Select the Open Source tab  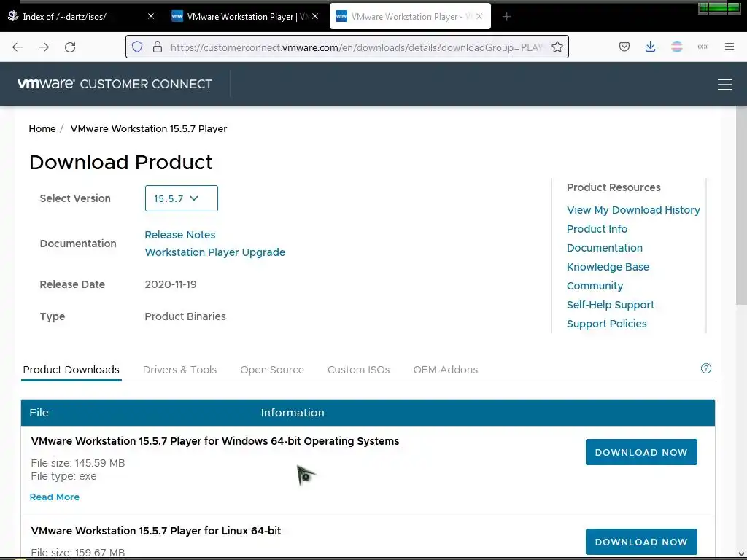pos(272,370)
